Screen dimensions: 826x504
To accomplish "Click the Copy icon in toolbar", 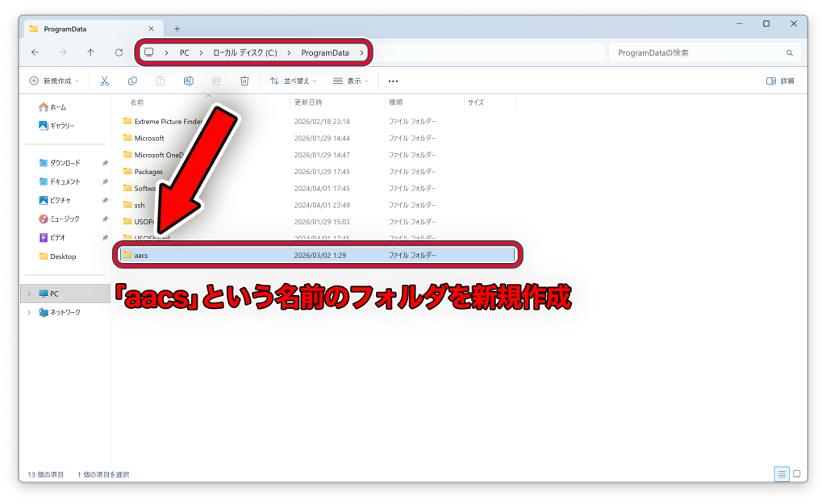I will click(132, 81).
